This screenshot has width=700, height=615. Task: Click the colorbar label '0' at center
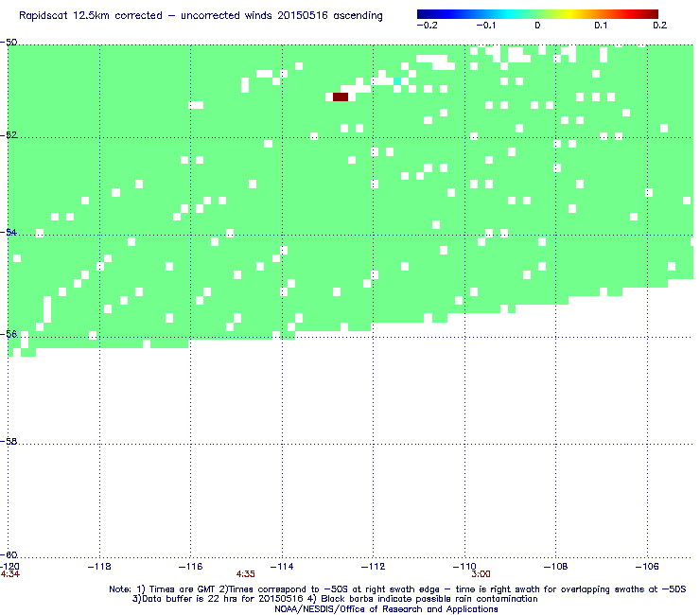point(537,26)
